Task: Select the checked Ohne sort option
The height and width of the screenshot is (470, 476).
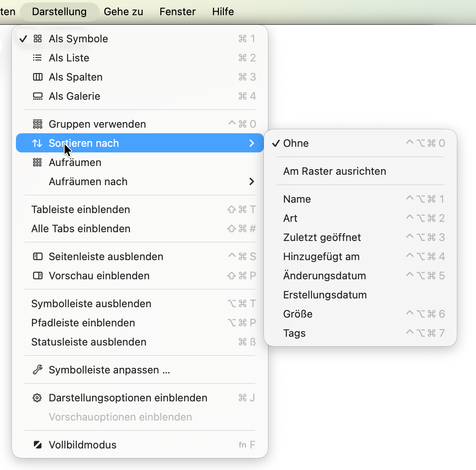Action: click(x=296, y=143)
